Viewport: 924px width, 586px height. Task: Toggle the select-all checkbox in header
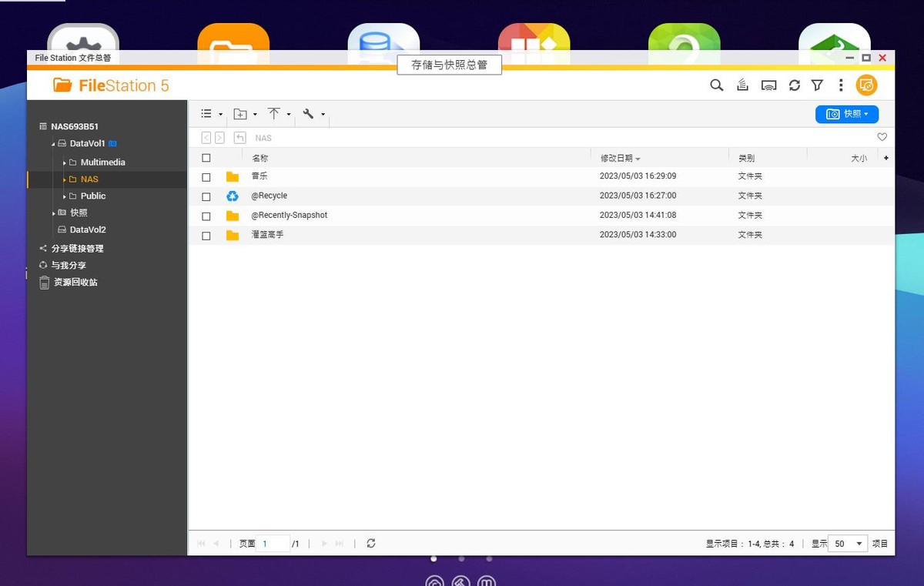click(206, 158)
